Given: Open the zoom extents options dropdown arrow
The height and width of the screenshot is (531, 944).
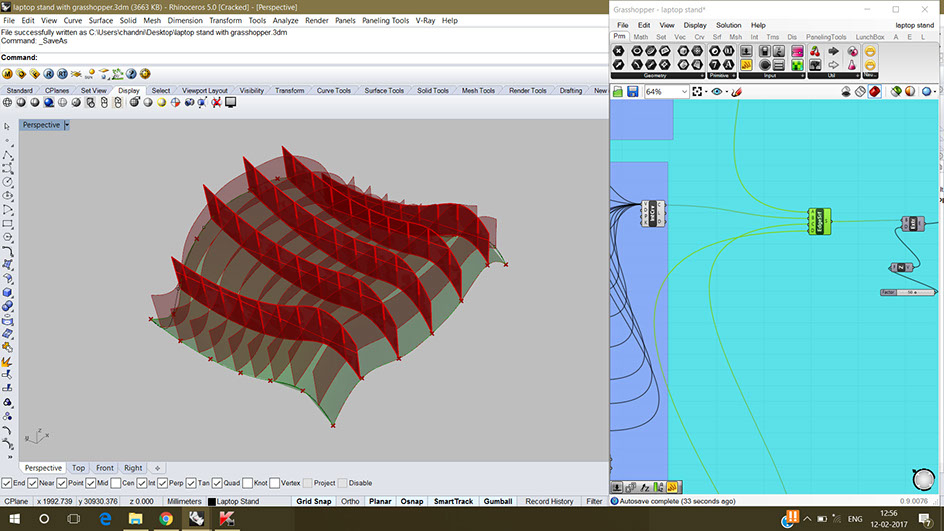Looking at the screenshot, I should [706, 92].
